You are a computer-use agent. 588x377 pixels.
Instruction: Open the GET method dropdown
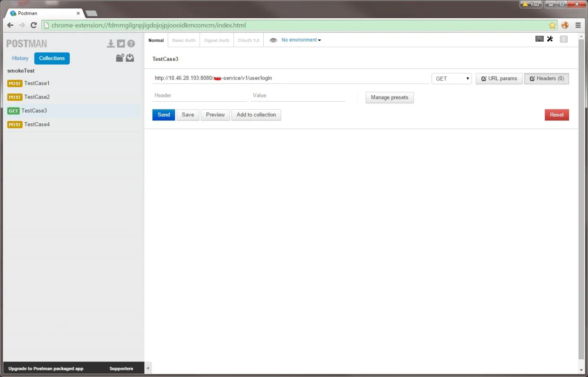click(x=451, y=79)
